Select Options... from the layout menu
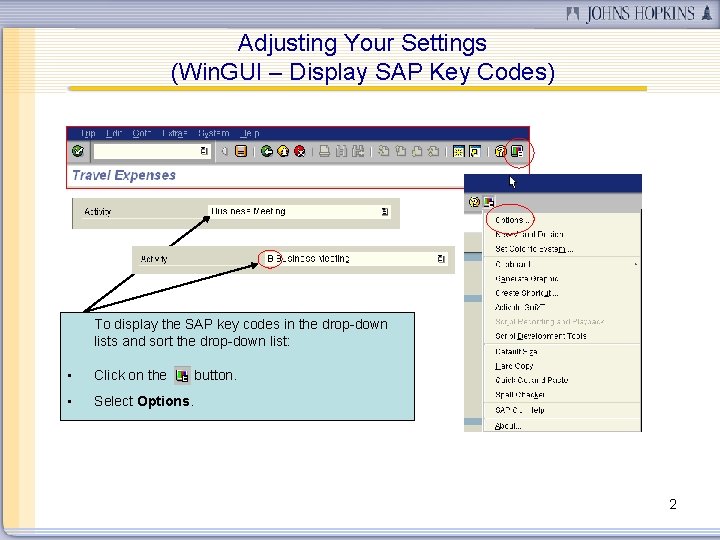Image resolution: width=720 pixels, height=540 pixels. (x=512, y=220)
